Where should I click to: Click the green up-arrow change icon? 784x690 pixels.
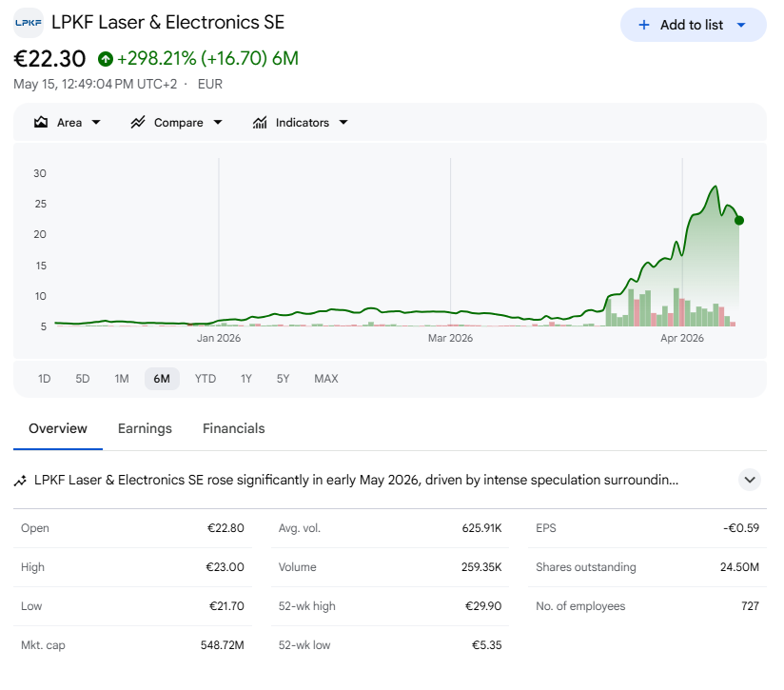[x=106, y=59]
